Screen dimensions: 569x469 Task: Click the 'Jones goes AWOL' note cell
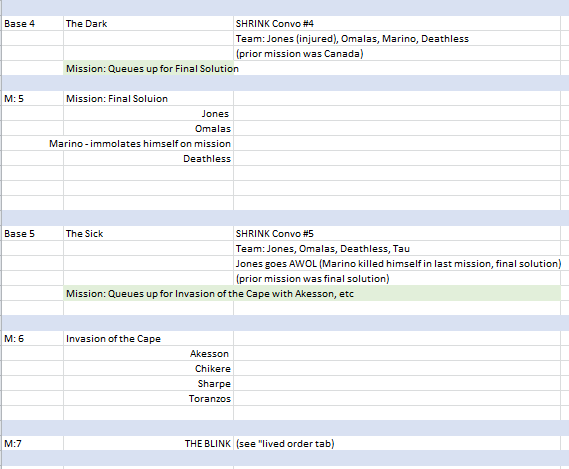point(397,264)
